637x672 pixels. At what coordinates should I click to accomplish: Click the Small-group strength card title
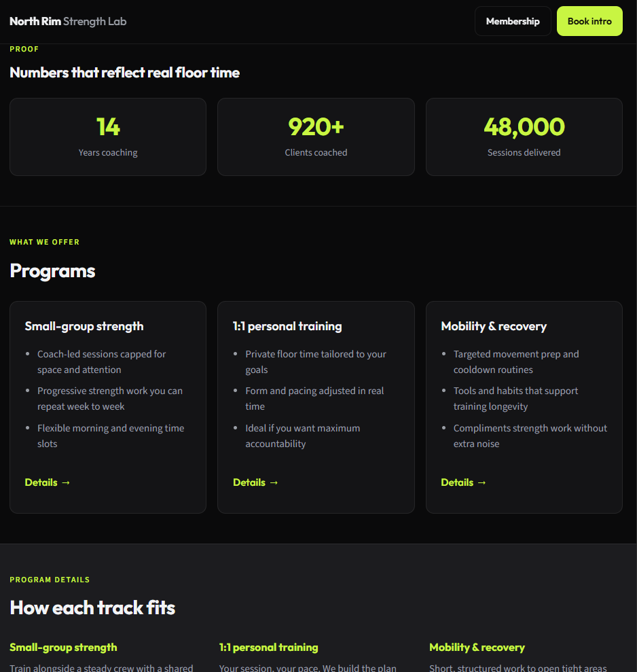click(x=84, y=326)
